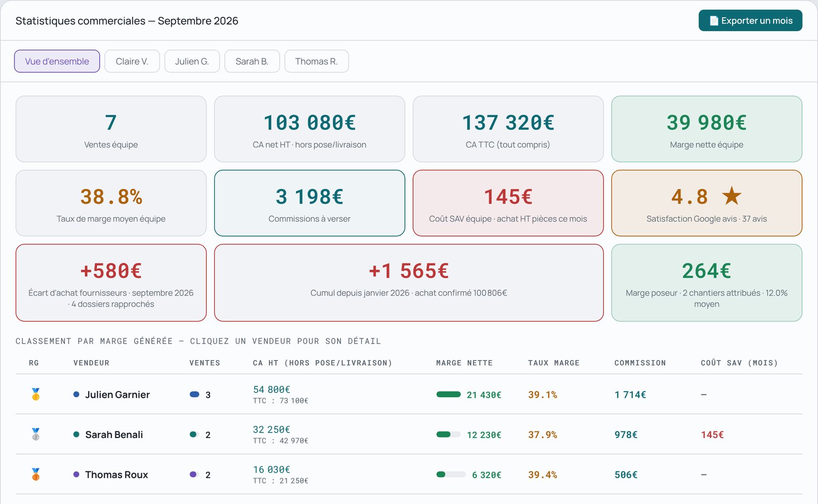This screenshot has width=818, height=504.
Task: Open the Thomas R. tab
Action: [x=316, y=61]
